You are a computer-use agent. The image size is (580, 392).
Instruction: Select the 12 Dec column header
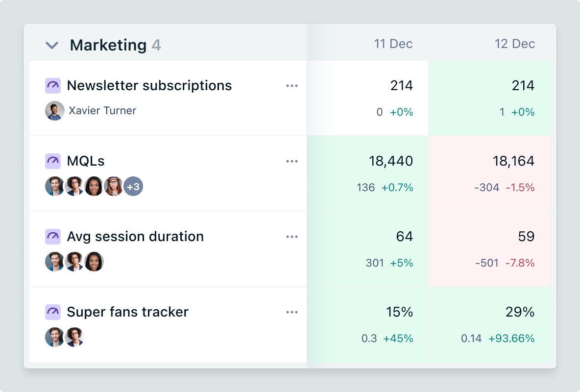click(514, 44)
